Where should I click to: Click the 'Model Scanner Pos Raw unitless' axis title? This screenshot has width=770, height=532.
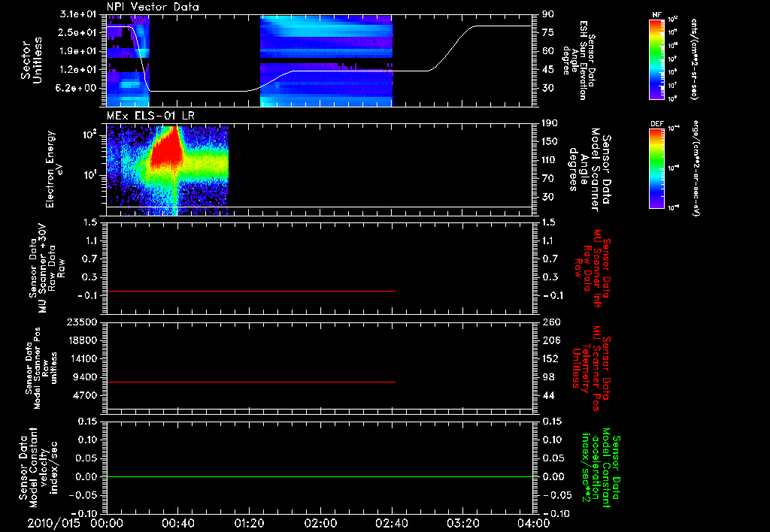point(41,368)
